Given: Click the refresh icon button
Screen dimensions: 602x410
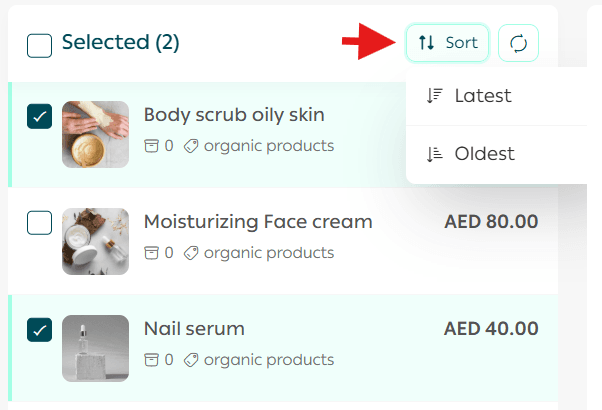Looking at the screenshot, I should [518, 43].
